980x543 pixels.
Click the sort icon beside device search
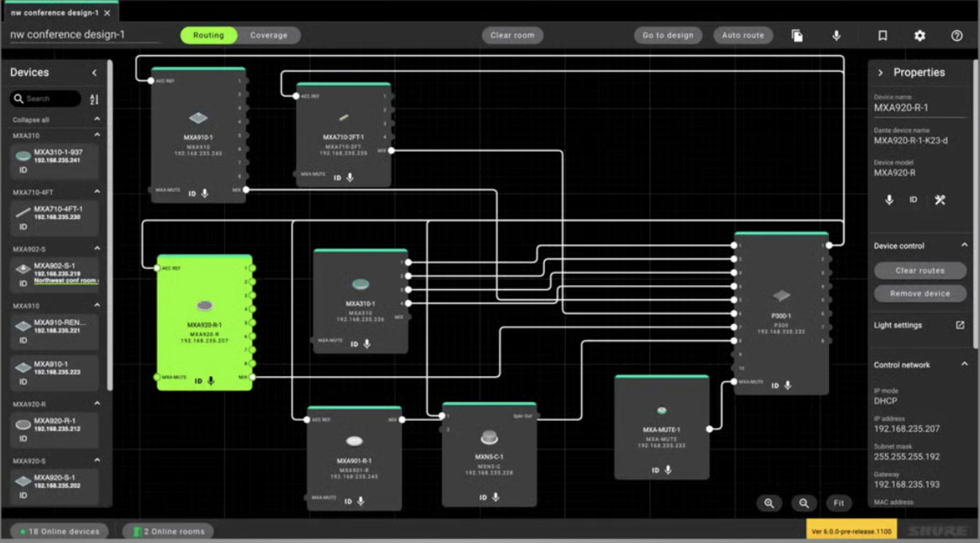click(94, 99)
